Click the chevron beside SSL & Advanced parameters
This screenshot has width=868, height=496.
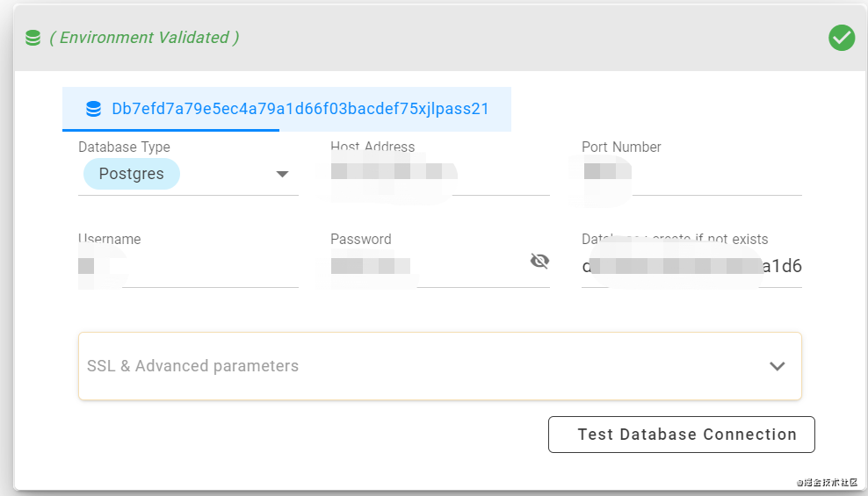[777, 366]
